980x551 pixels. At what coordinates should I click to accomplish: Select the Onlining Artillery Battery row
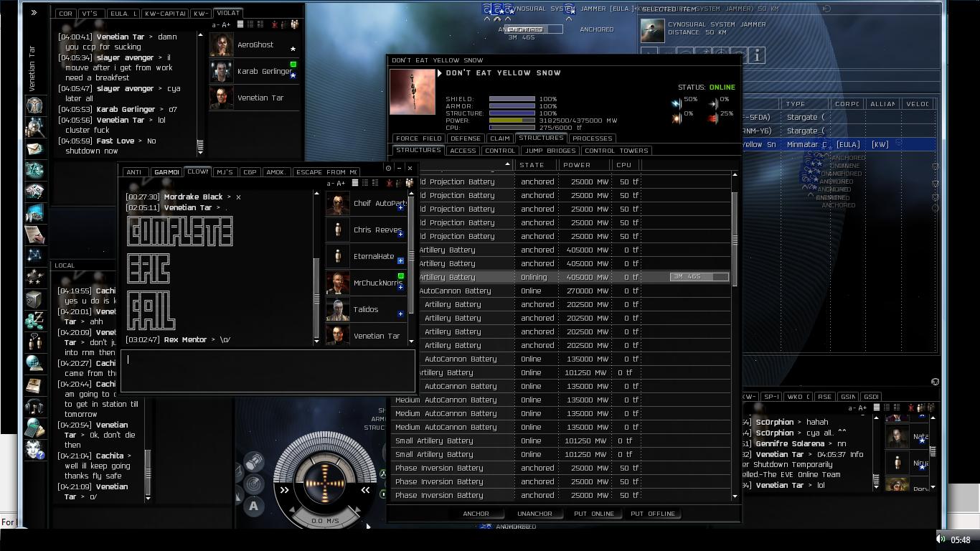click(x=561, y=277)
